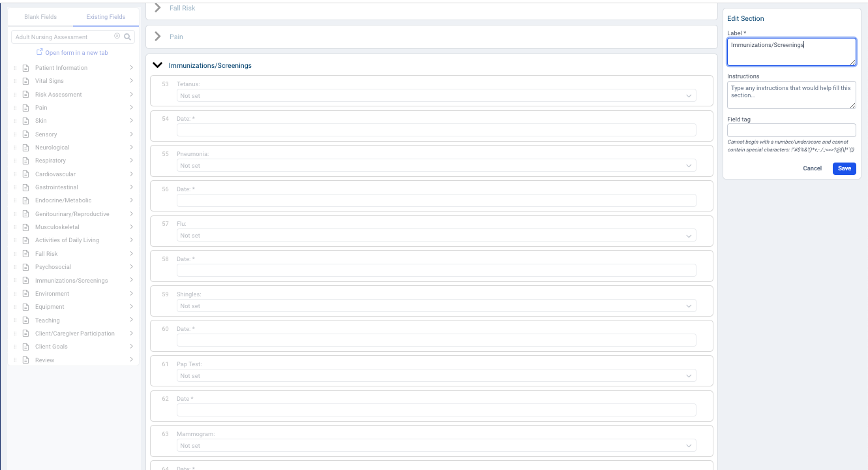The width and height of the screenshot is (868, 470).
Task: Click the document icon beside Psychosocial
Action: (26, 267)
